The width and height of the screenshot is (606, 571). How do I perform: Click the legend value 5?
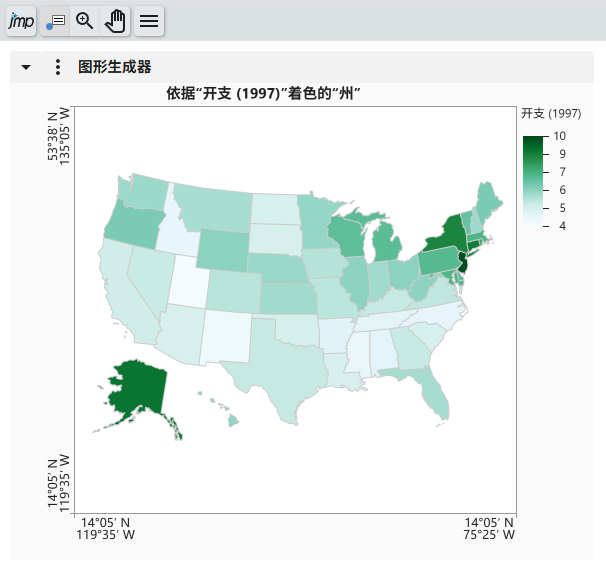[562, 208]
